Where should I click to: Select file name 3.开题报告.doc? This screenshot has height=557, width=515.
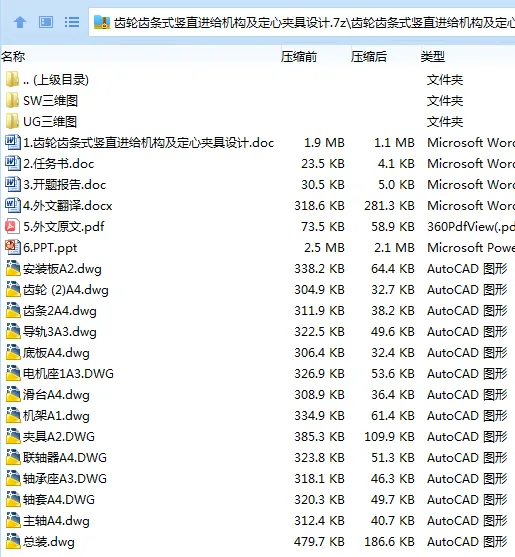[x=64, y=184]
